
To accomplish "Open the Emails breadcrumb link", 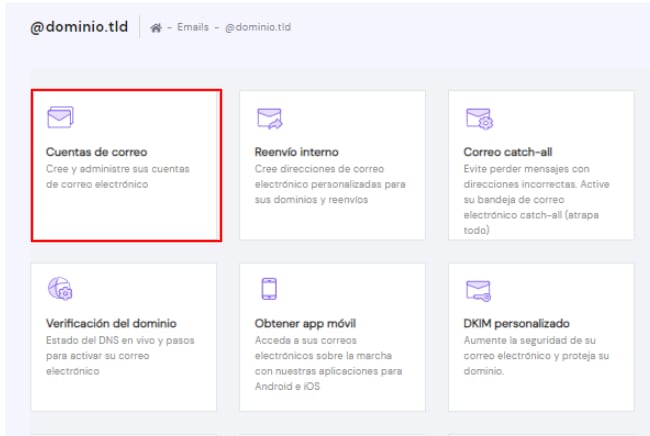I will [x=193, y=28].
